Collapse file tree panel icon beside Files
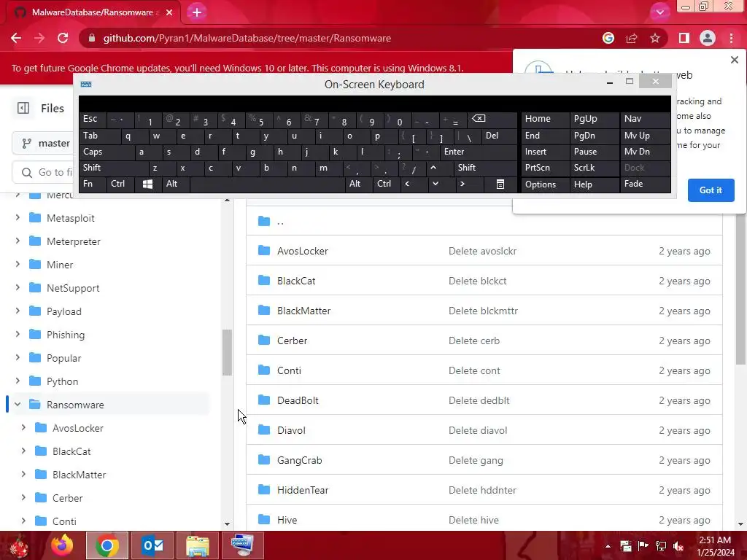Screen dimensions: 747x560 pyautogui.click(x=23, y=108)
